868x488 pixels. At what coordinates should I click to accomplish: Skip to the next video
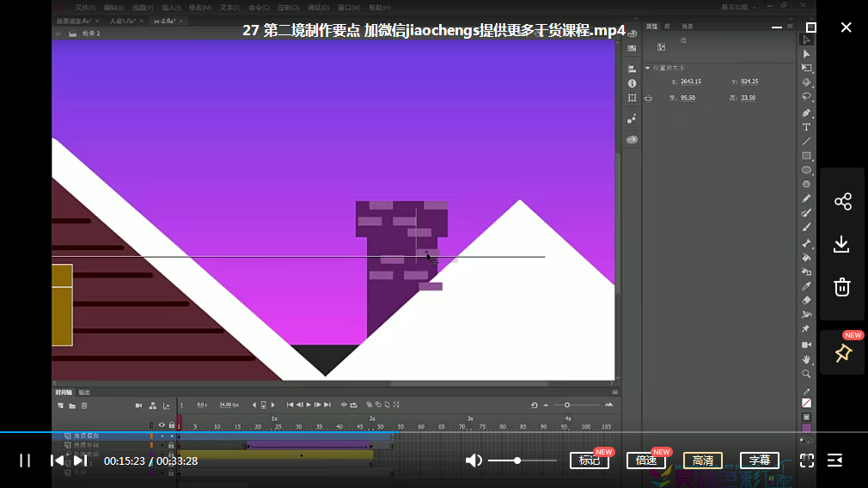[x=80, y=461]
